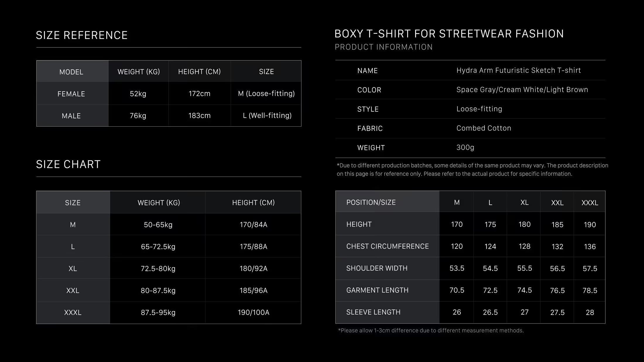
Task: Click the product title BOXY T-SHIRT heading
Action: (x=449, y=34)
